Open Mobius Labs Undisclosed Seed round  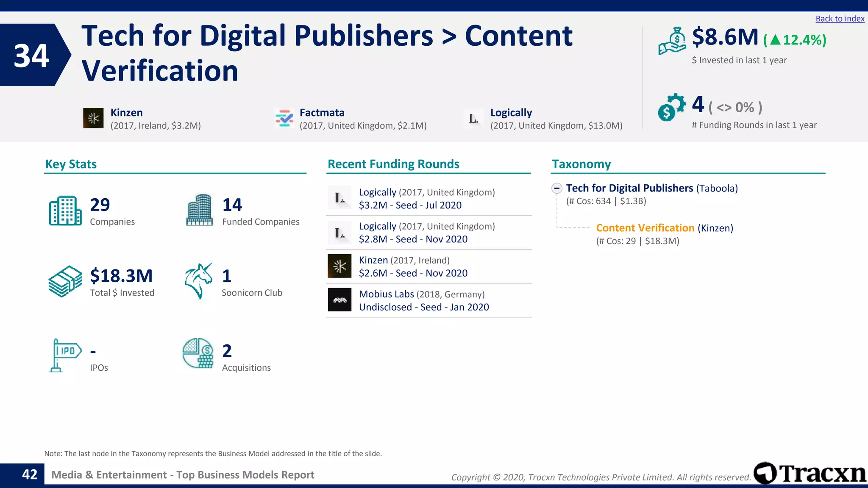tap(429, 300)
